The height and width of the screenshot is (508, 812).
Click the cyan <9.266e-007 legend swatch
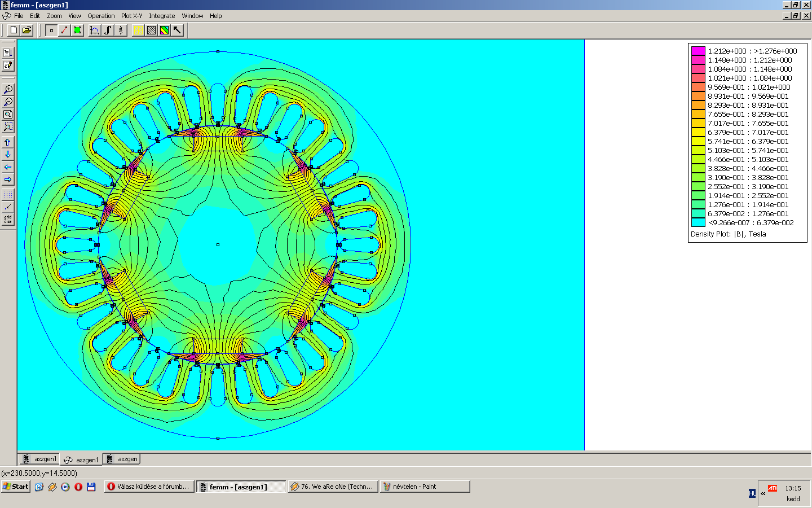click(x=698, y=222)
